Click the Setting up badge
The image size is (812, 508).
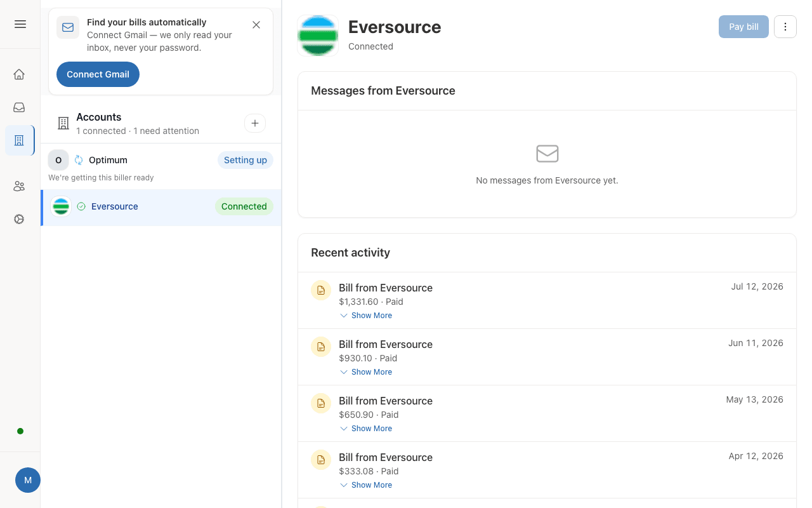[246, 160]
